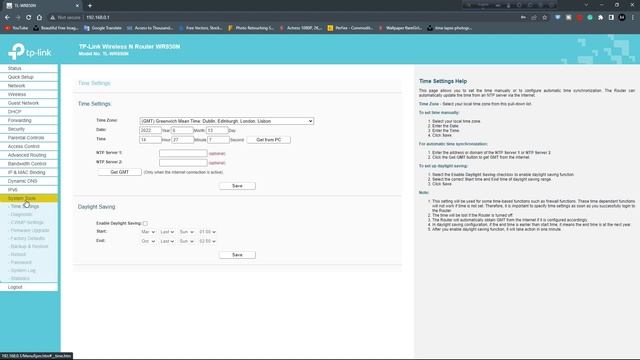Screen dimensions: 640x360
Task: Click the share page icon in address bar
Action: pyautogui.click(x=534, y=18)
